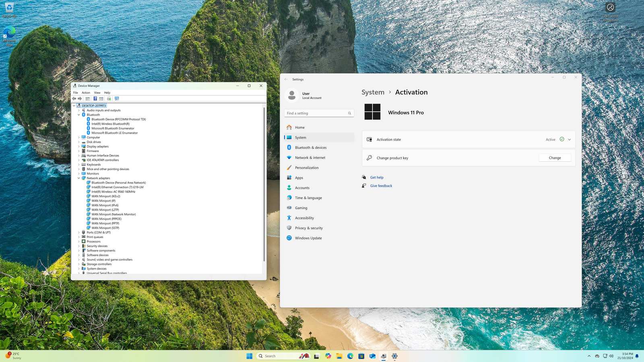Viewport: 644px width, 362px height.
Task: Open Time & language settings
Action: pyautogui.click(x=319, y=198)
